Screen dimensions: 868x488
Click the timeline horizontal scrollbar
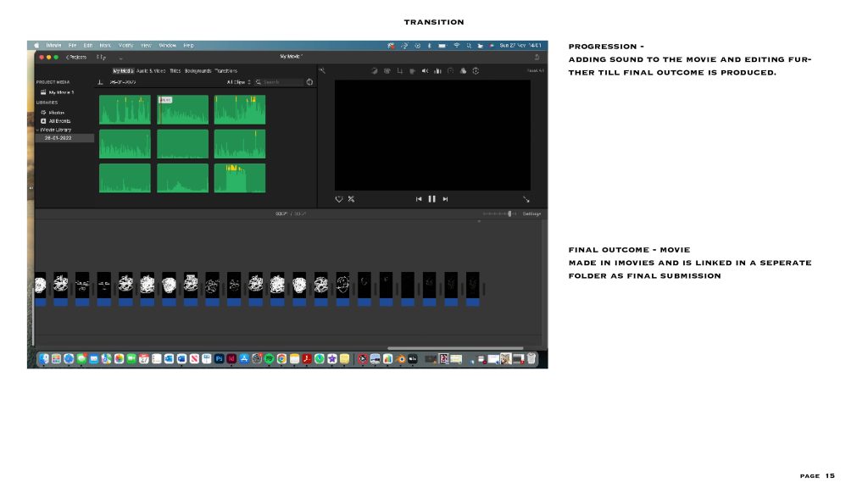click(x=455, y=348)
